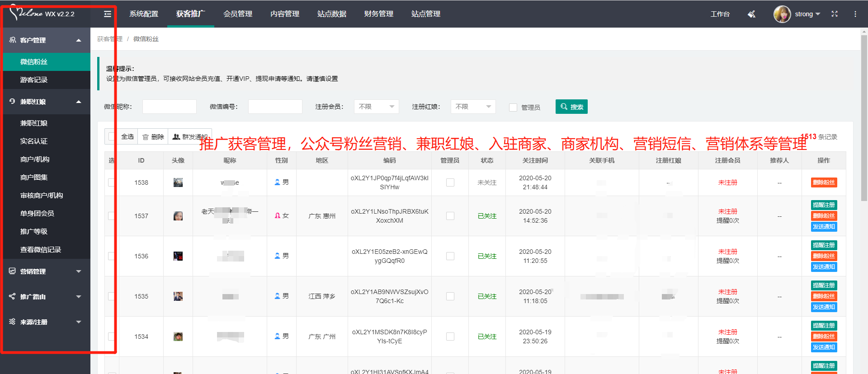Viewport: 868px width, 374px height.
Task: Open the 注册红娘 dropdown
Action: coord(473,107)
